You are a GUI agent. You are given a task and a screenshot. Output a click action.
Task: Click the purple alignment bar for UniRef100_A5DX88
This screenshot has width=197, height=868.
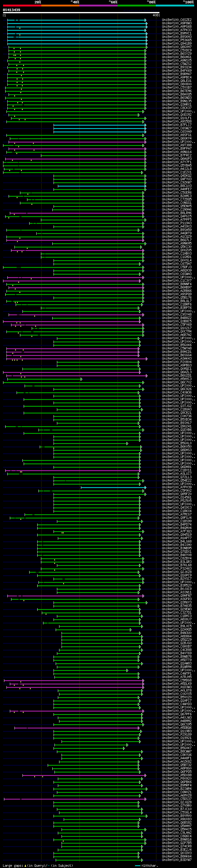(84, 775)
